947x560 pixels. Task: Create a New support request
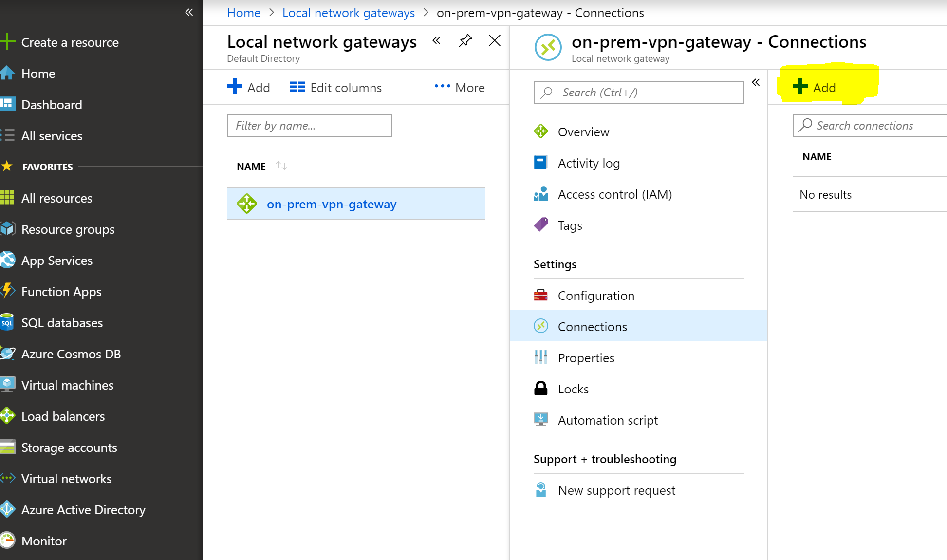click(x=616, y=490)
